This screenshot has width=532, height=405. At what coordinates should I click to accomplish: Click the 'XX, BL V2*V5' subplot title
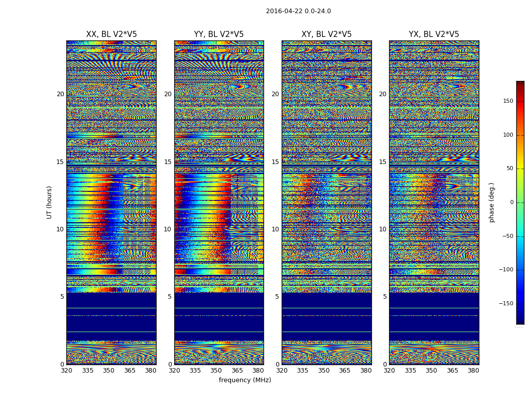111,34
